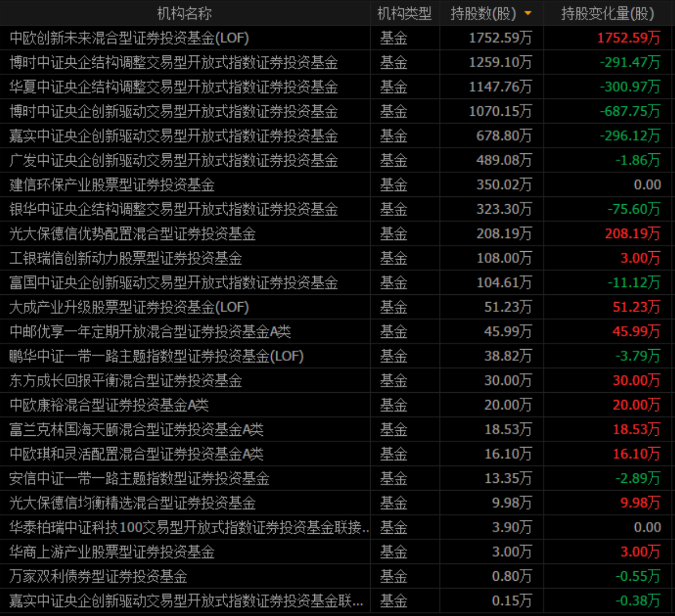Select 工银瑞信创新动力股票型证券投资基金

tap(126, 258)
